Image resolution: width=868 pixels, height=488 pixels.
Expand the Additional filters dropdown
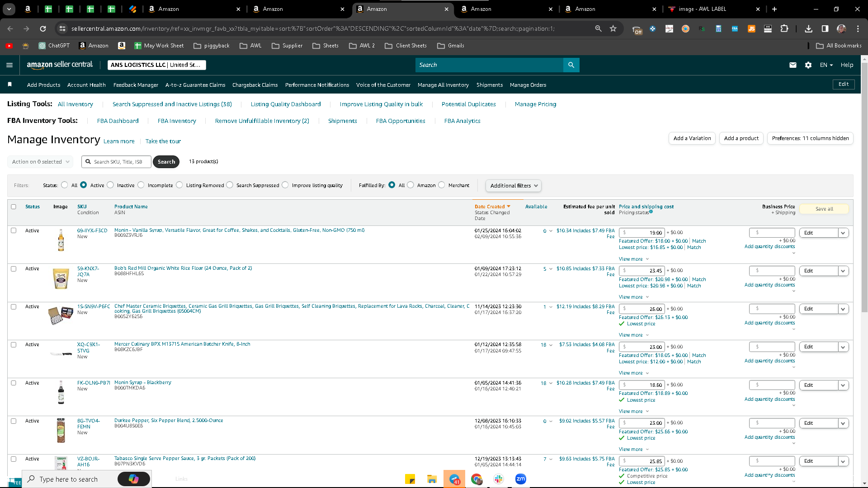tap(513, 186)
